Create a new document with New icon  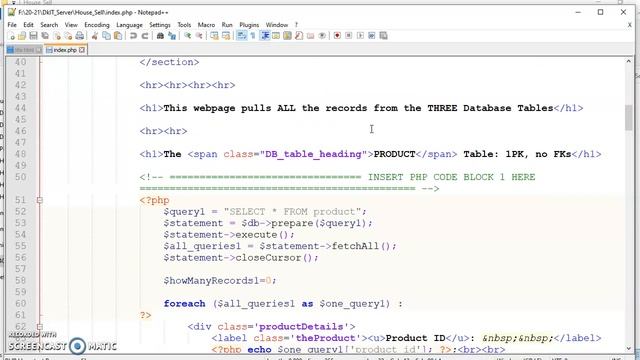(11, 36)
